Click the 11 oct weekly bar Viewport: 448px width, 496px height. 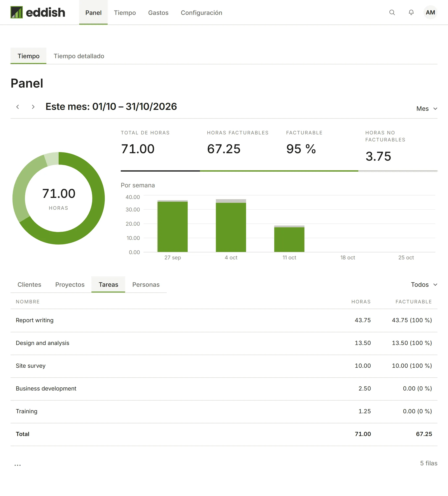(x=289, y=239)
